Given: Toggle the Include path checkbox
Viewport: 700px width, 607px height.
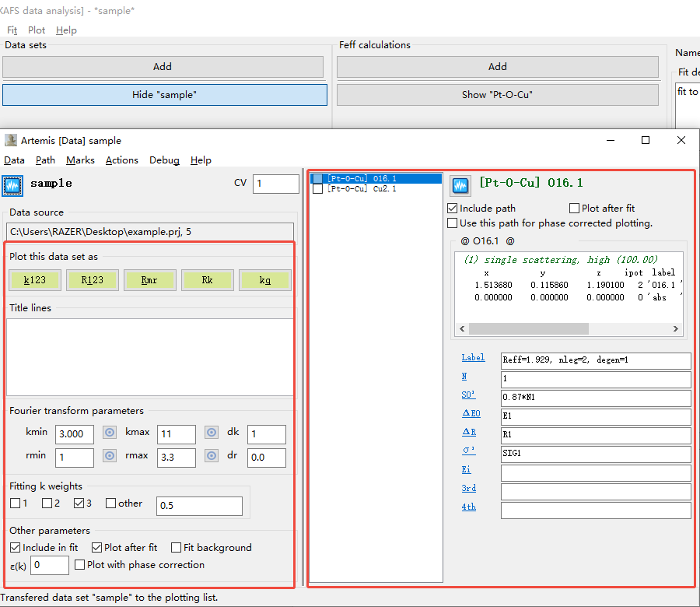Looking at the screenshot, I should coord(453,209).
